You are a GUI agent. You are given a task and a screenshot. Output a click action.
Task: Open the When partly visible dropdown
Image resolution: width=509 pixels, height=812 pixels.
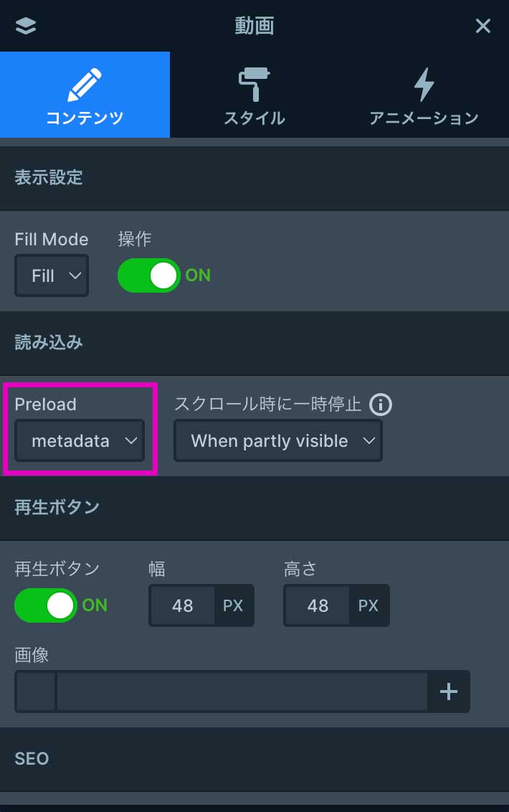(278, 441)
